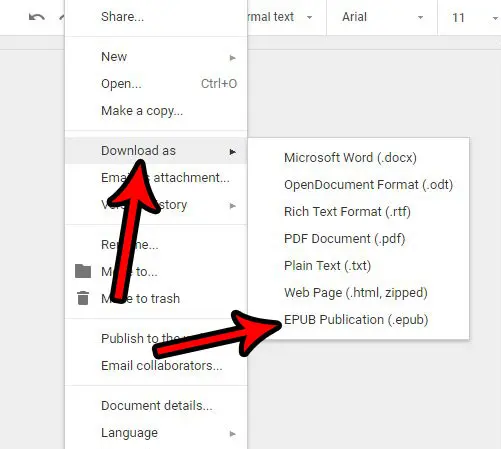Image resolution: width=501 pixels, height=449 pixels.
Task: Click the Ctrl+O shortcut label
Action: pos(219,83)
